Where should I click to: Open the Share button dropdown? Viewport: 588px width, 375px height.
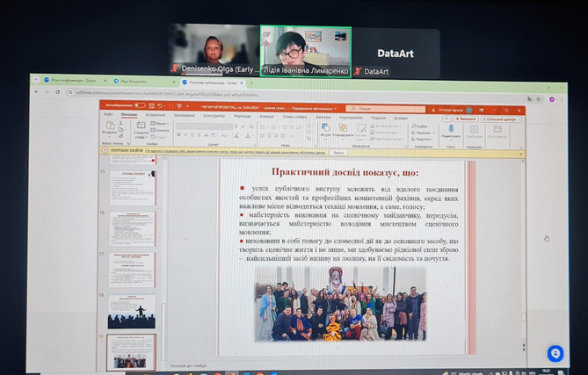coord(519,119)
